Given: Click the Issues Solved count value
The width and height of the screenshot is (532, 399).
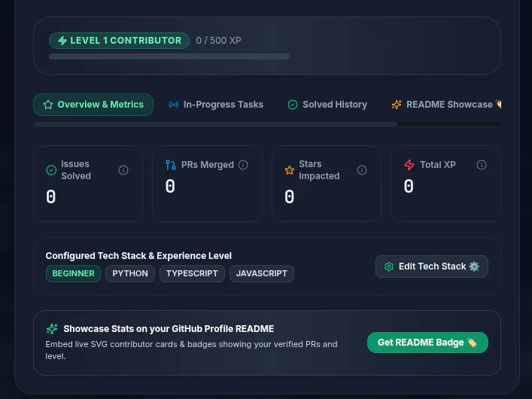Looking at the screenshot, I should pyautogui.click(x=51, y=197).
